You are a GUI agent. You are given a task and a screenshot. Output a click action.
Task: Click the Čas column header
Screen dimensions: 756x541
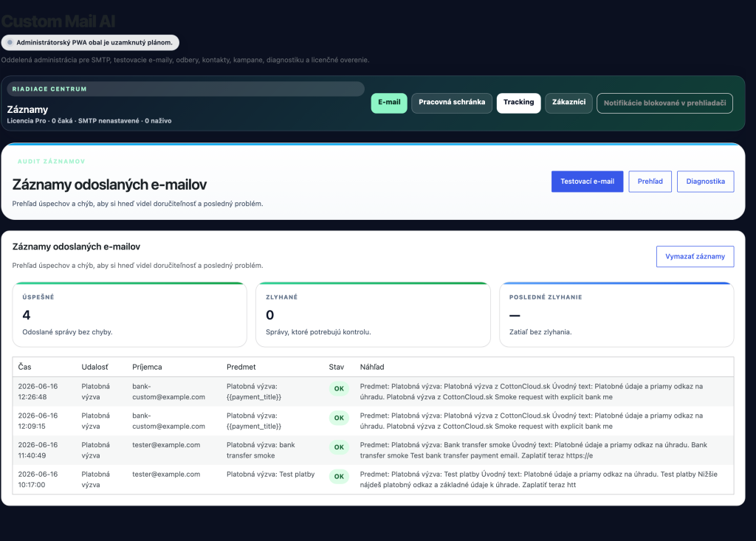click(x=24, y=367)
